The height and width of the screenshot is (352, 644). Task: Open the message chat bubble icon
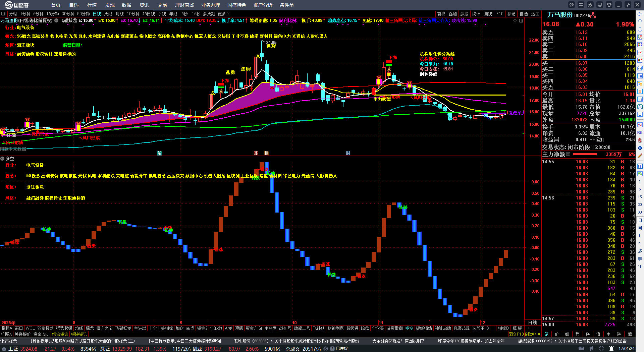click(x=572, y=5)
